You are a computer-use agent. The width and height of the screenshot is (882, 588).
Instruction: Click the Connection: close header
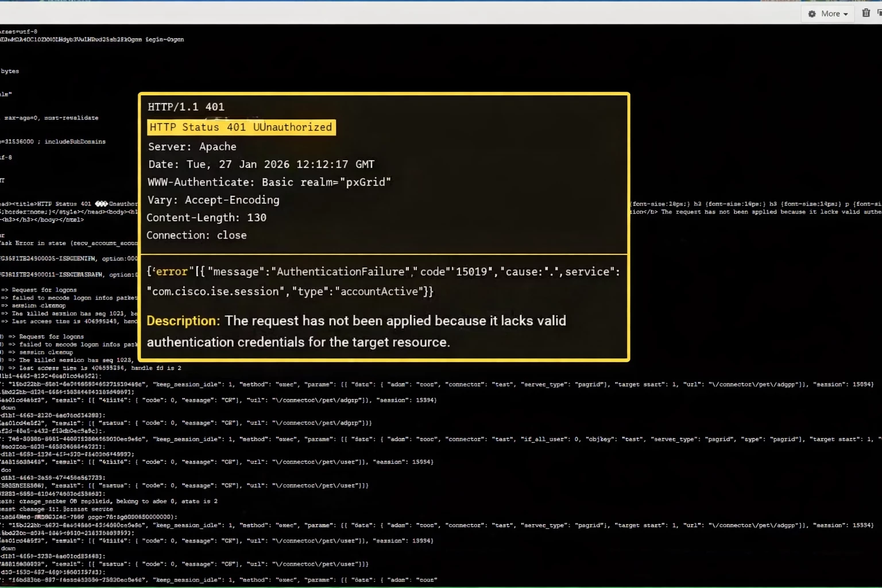(x=196, y=235)
